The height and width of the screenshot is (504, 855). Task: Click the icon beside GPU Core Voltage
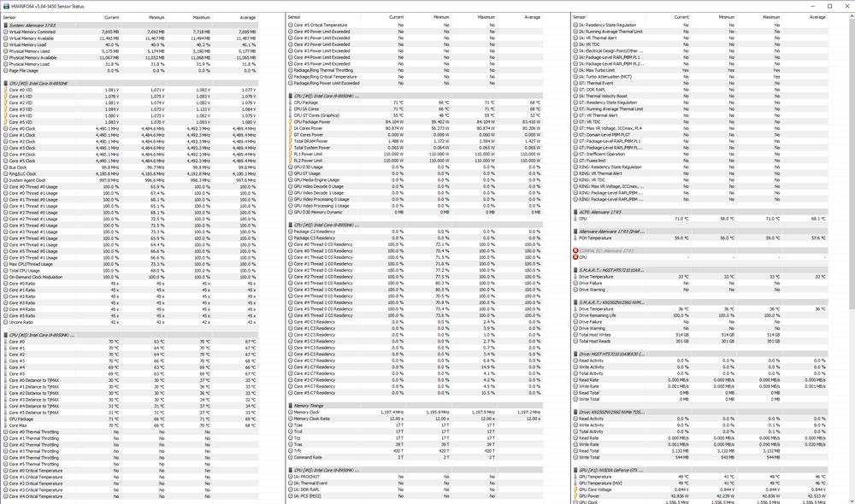click(575, 489)
